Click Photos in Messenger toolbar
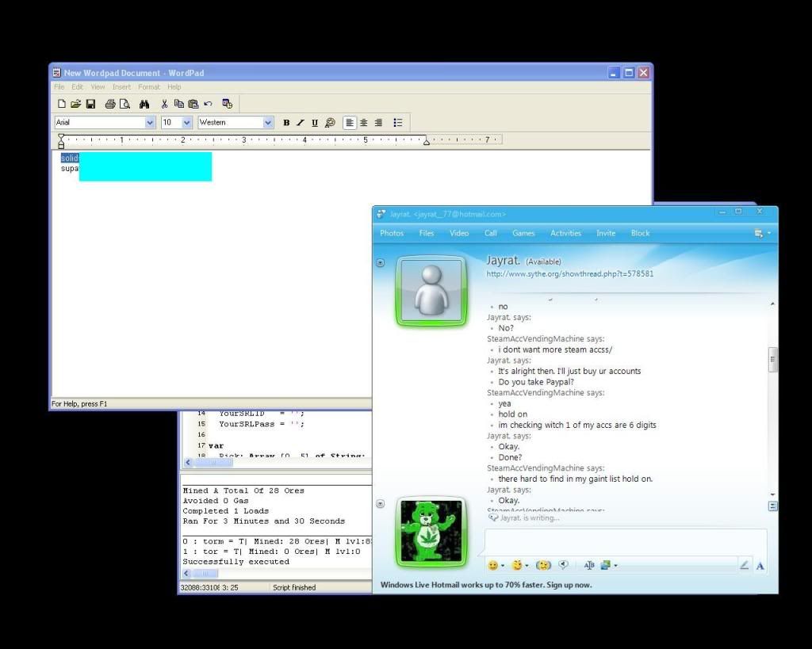This screenshot has height=649, width=812. 392,234
